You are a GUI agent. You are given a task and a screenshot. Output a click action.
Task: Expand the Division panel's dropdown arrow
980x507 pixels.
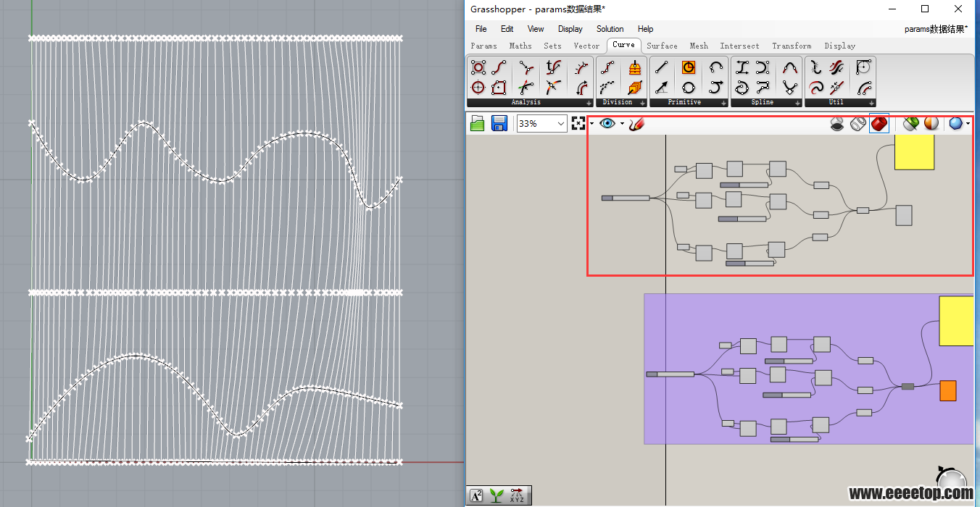click(x=642, y=103)
